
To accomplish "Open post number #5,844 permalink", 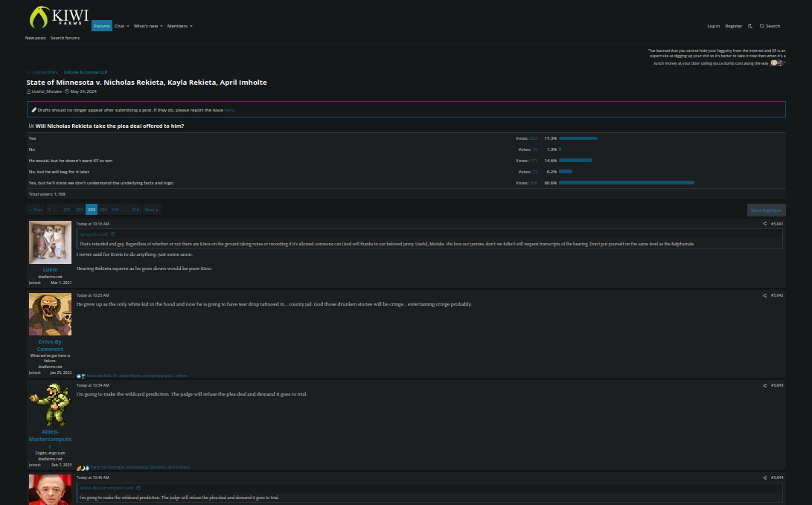I will [x=777, y=477].
